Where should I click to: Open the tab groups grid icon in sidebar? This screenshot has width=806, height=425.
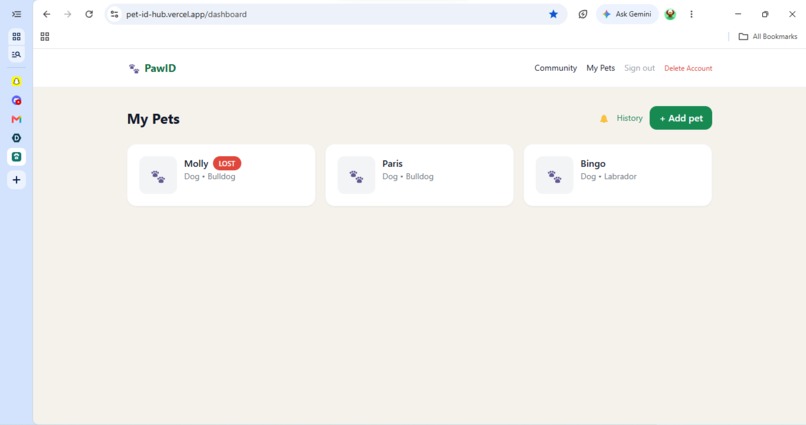pyautogui.click(x=16, y=36)
